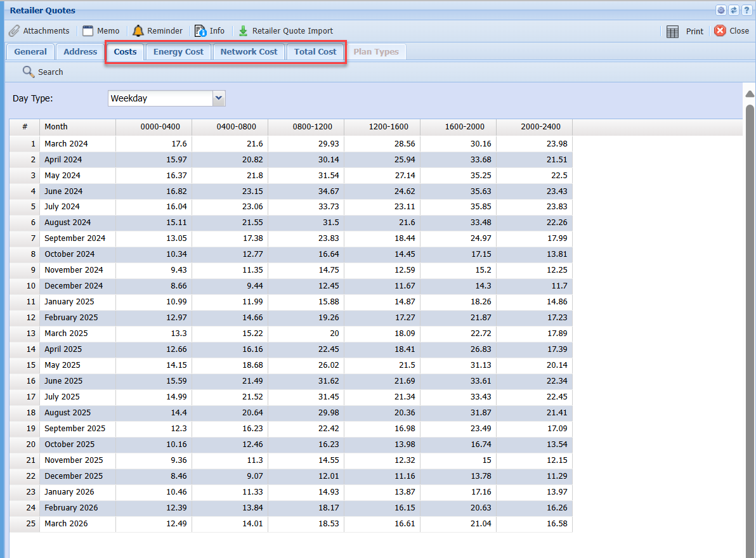The width and height of the screenshot is (756, 558).
Task: Click the Memo toolbar icon
Action: 101,31
